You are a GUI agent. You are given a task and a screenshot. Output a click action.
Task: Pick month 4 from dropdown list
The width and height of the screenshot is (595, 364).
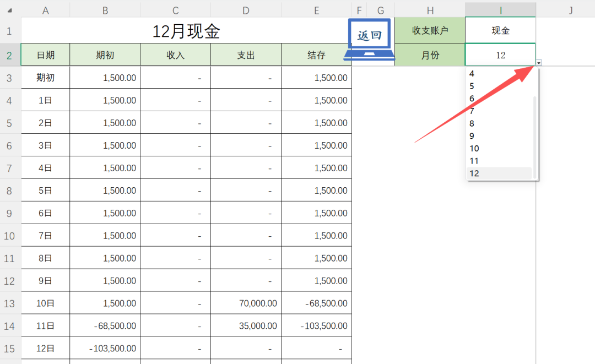(472, 73)
